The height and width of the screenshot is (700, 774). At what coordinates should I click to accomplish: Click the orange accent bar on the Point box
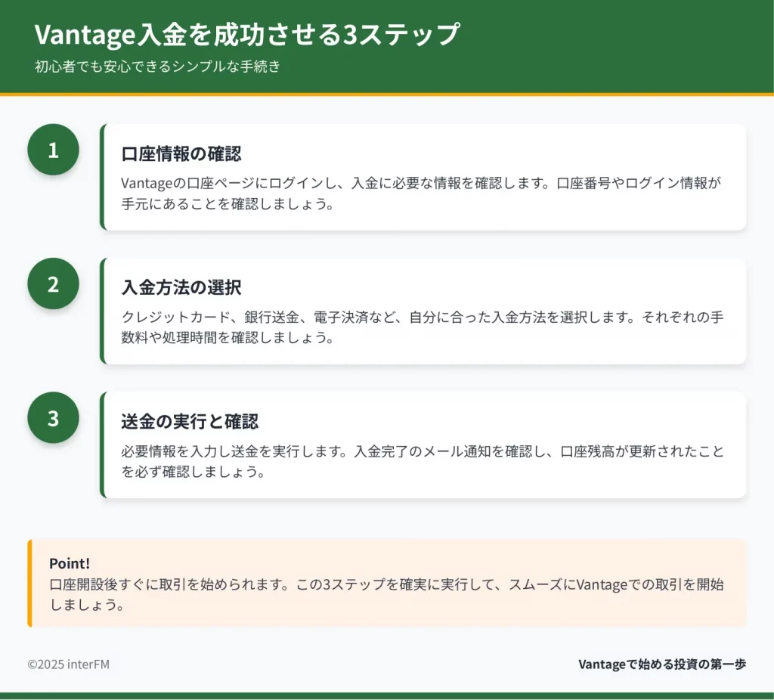[x=29, y=583]
